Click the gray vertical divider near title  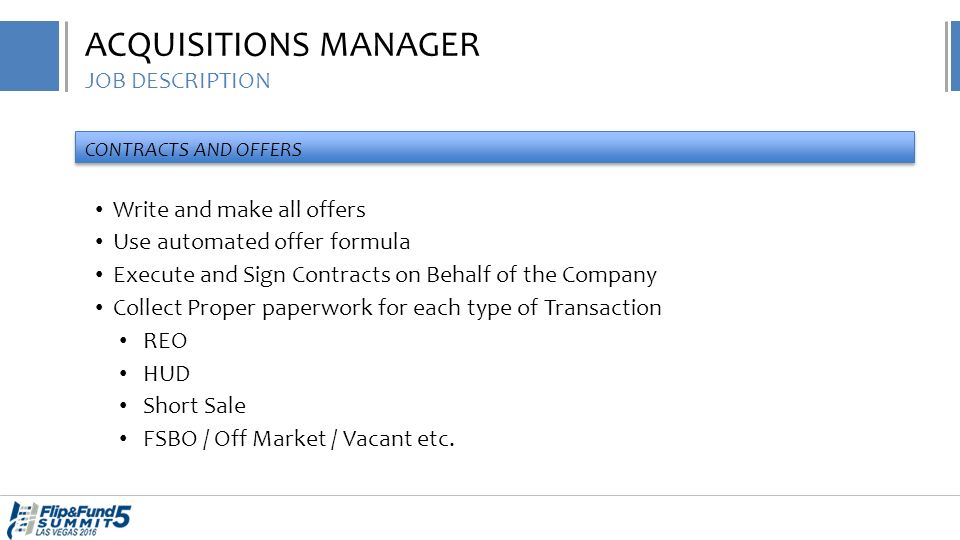coord(66,56)
